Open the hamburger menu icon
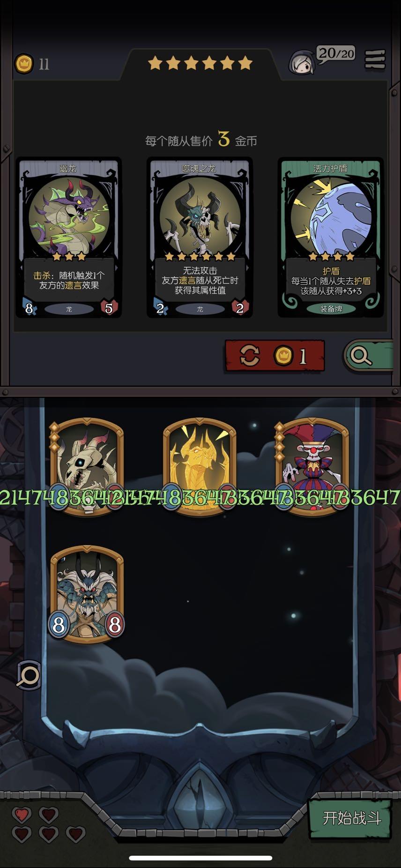Screen dimensions: 401x868 click(x=375, y=60)
